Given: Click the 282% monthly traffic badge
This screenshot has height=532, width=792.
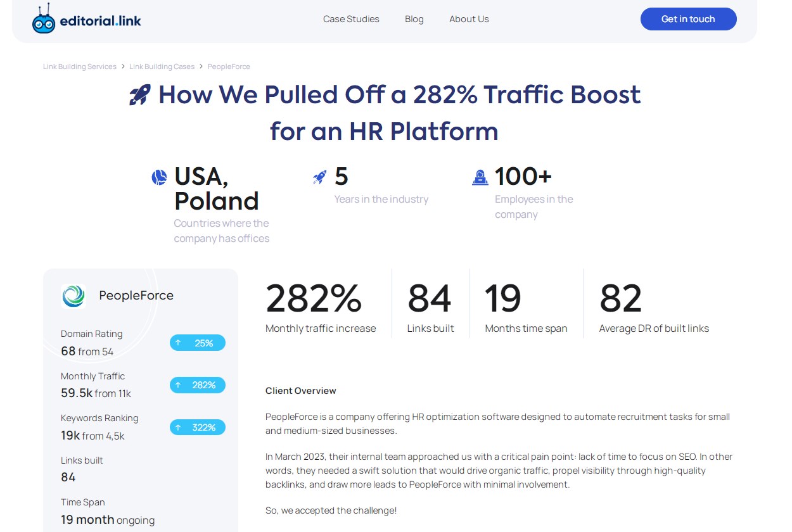Looking at the screenshot, I should 198,385.
